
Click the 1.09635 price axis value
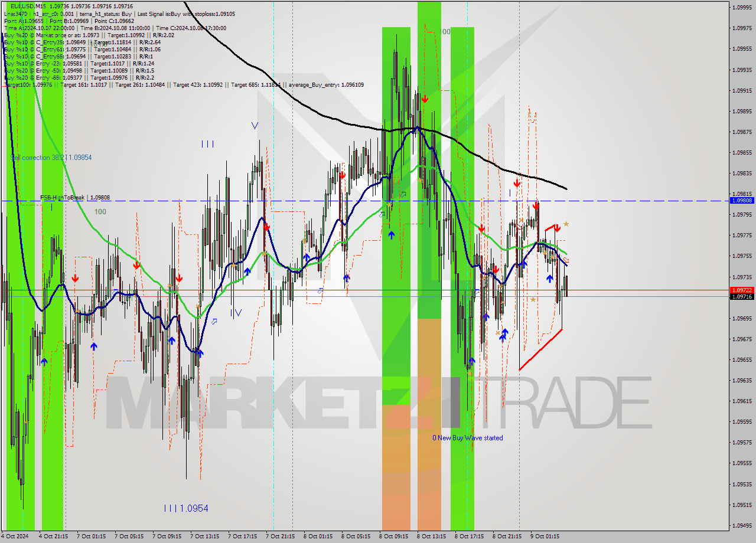[x=742, y=380]
